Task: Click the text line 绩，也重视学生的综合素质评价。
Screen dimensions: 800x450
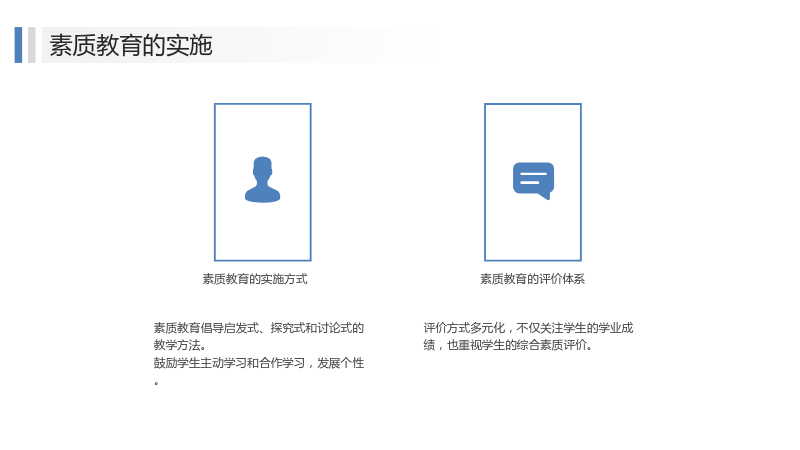Action: [508, 345]
